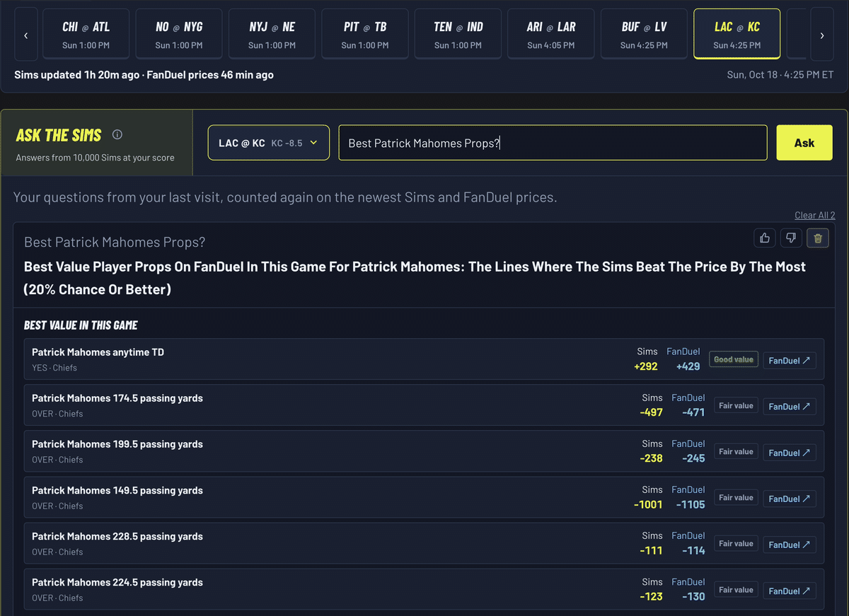Viewport: 849px width, 616px height.
Task: Switch to the PIT @ TB game
Action: (x=365, y=34)
